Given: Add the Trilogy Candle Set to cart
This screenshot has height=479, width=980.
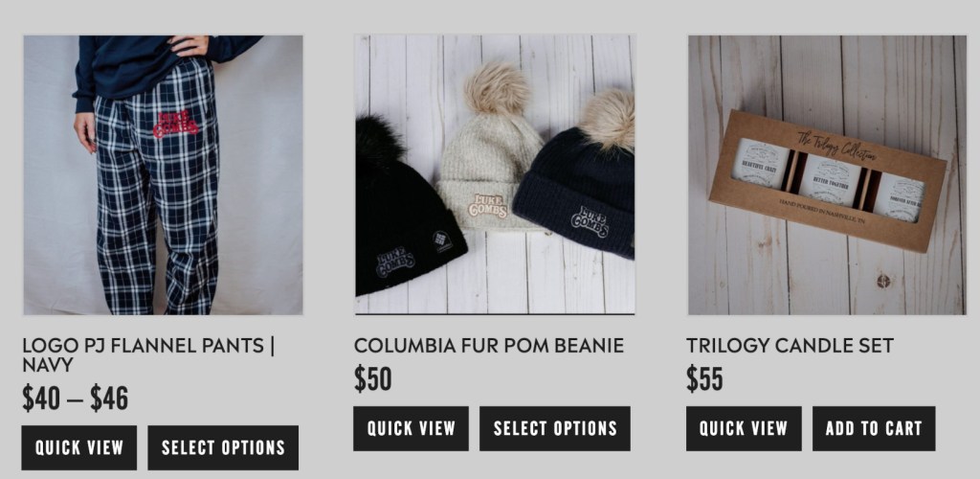Looking at the screenshot, I should click(x=874, y=428).
